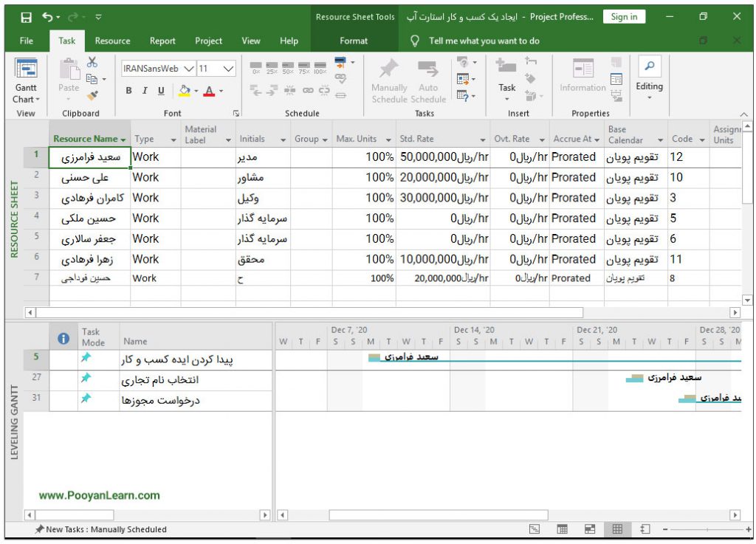Click the Tell me what you want to do box
Viewport: 756px width, 544px height.
point(484,41)
